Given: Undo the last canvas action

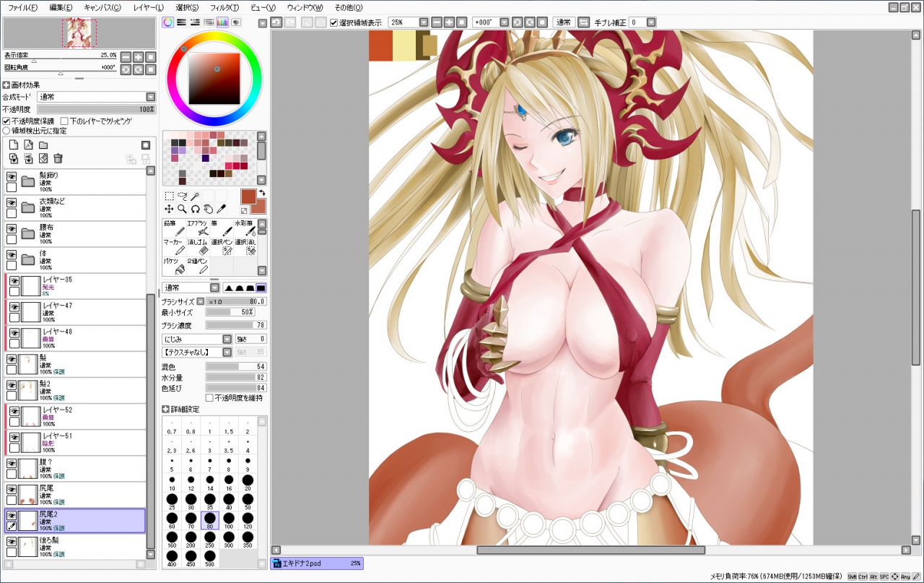Looking at the screenshot, I should [x=276, y=22].
